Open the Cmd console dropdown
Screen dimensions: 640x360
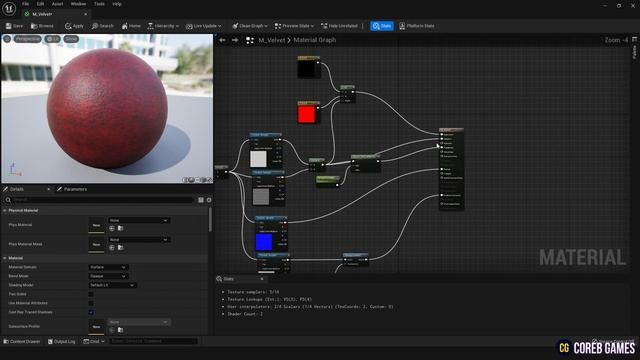(x=94, y=341)
